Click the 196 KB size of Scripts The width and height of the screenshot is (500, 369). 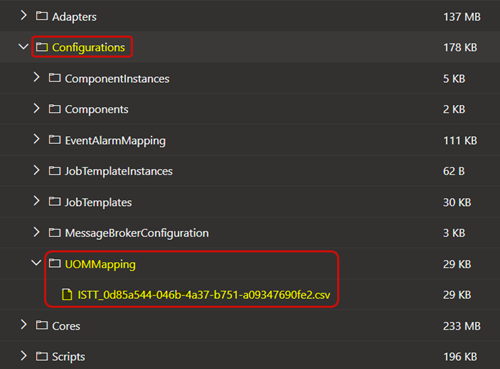[460, 357]
